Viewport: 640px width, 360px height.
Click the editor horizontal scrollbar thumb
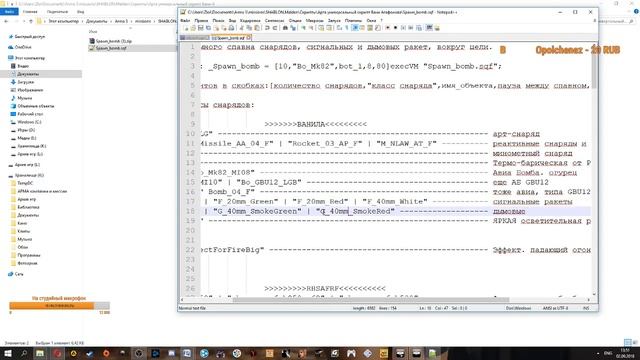tap(371, 300)
